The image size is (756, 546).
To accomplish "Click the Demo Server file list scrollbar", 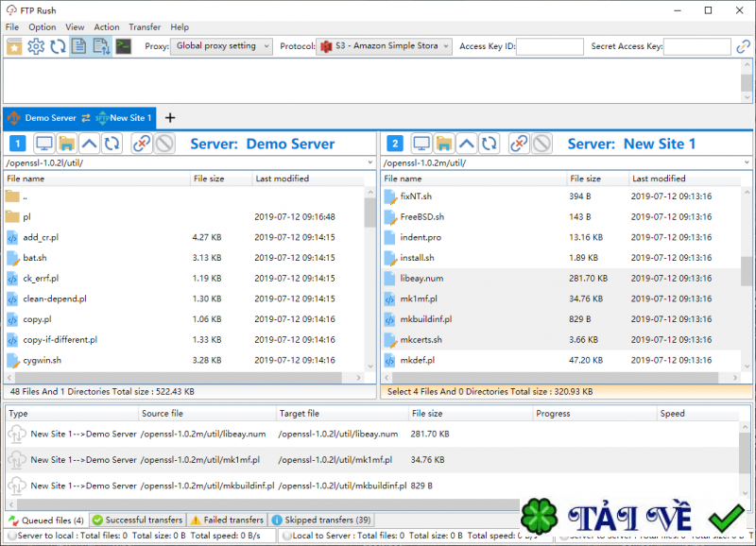I will (370, 213).
